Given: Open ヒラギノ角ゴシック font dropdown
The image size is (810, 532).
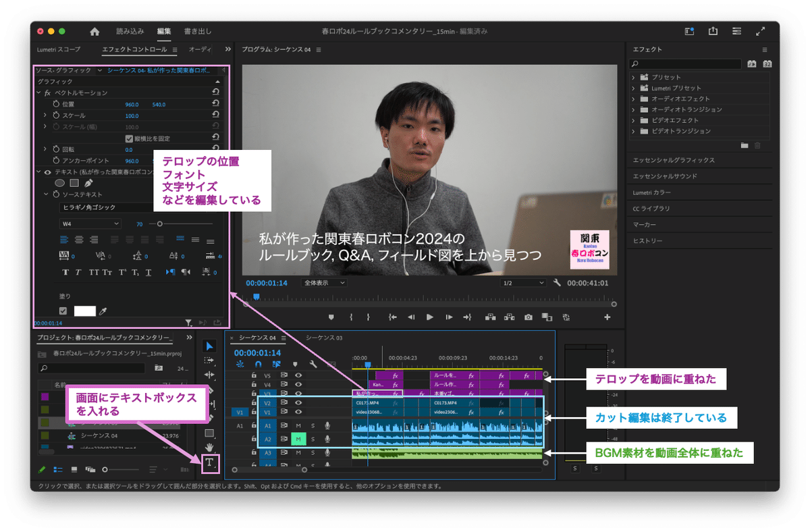Looking at the screenshot, I should pyautogui.click(x=108, y=207).
